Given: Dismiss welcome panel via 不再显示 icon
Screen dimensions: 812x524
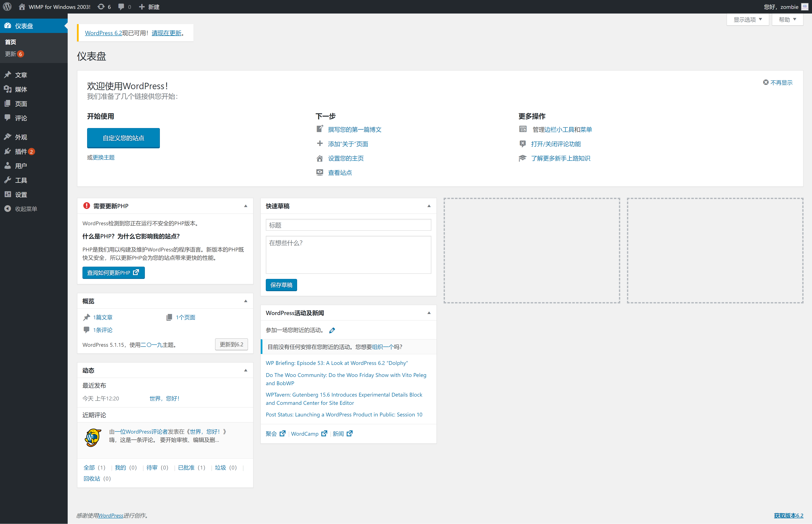Looking at the screenshot, I should pos(766,82).
